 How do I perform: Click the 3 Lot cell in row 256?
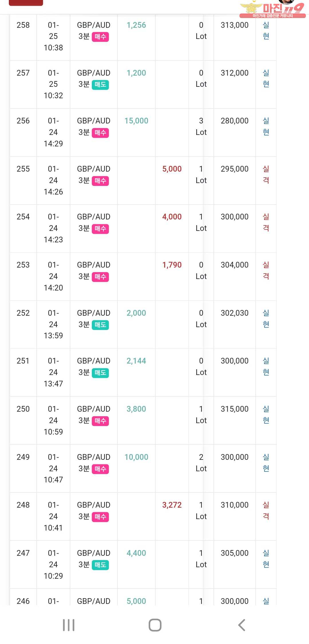tap(201, 126)
